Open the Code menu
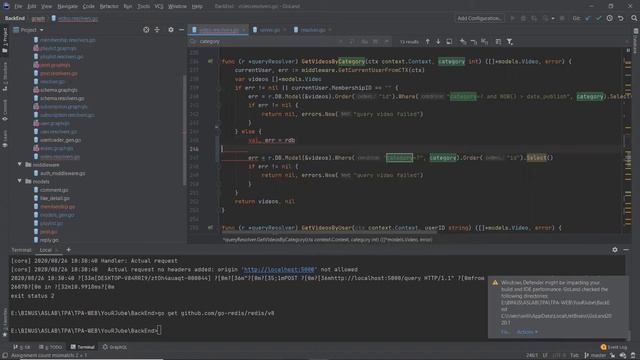Image resolution: width=640 pixels, height=360 pixels. 89,7
